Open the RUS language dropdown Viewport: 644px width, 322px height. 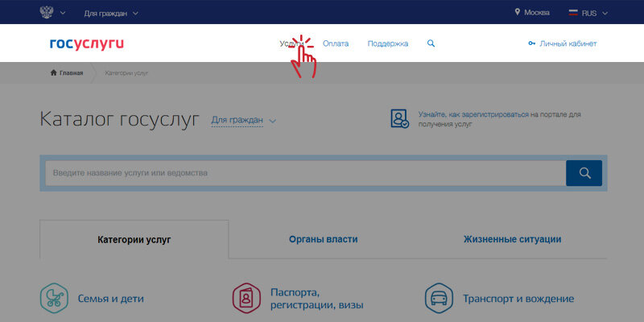coord(594,13)
